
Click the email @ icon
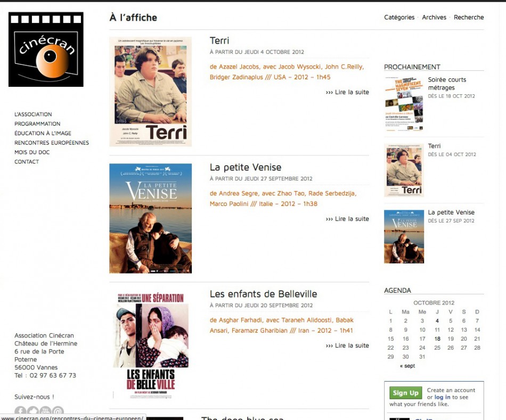point(58,410)
